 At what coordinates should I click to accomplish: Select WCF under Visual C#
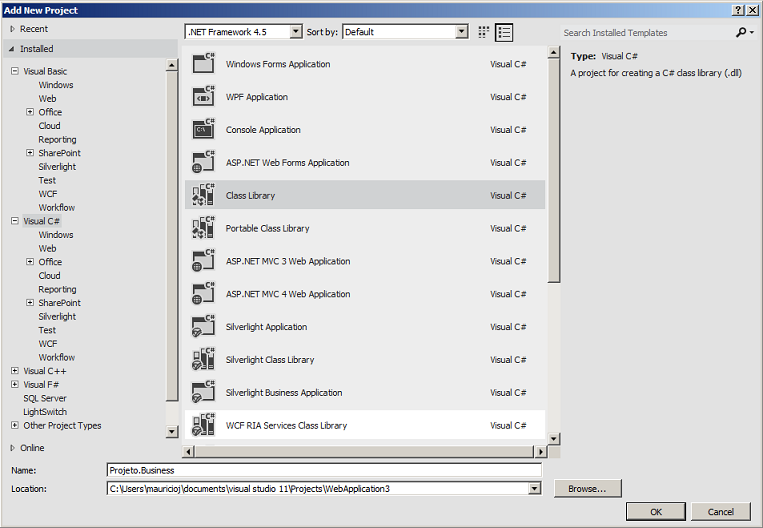48,344
